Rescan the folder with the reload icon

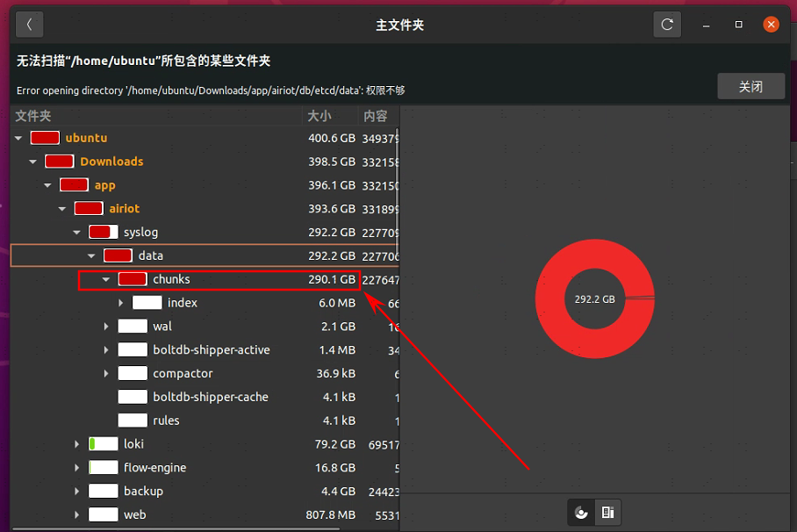[667, 25]
